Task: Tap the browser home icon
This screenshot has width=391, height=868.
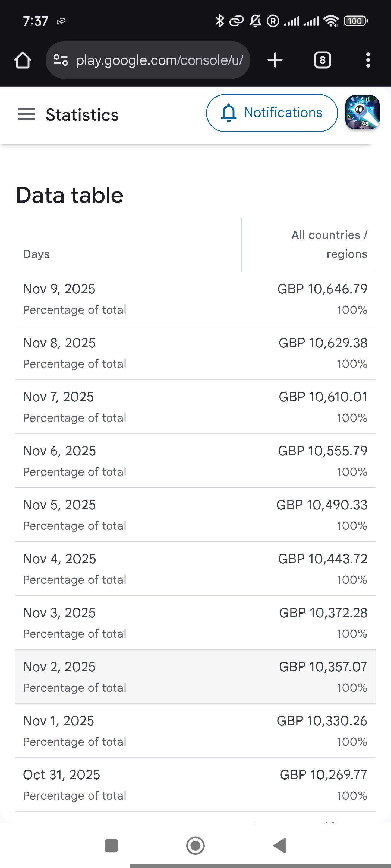Action: tap(23, 60)
